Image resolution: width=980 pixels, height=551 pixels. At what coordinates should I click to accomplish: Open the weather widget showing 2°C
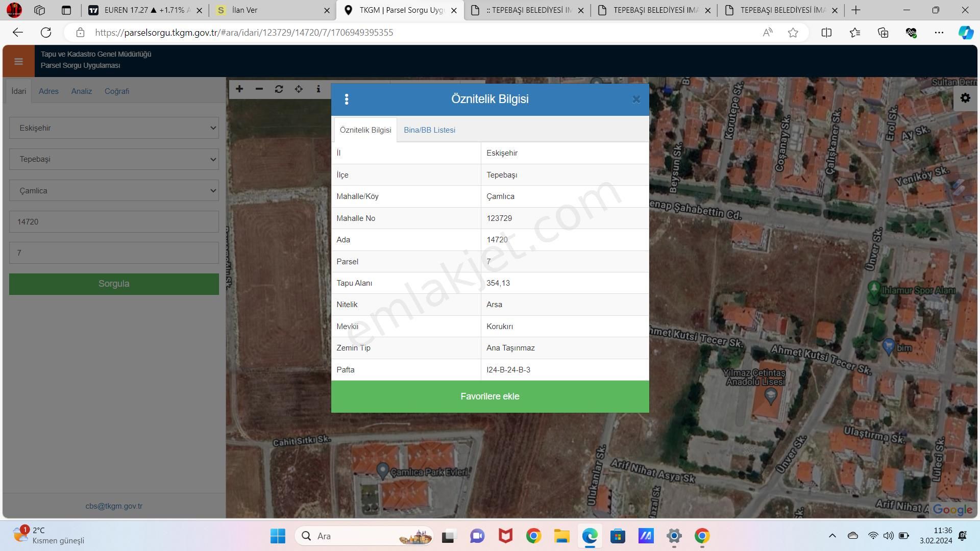point(49,536)
